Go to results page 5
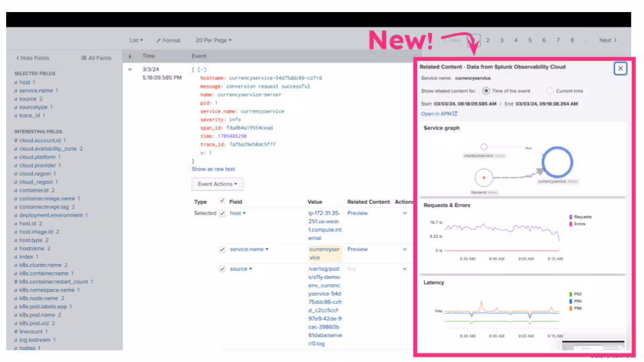 tap(530, 40)
